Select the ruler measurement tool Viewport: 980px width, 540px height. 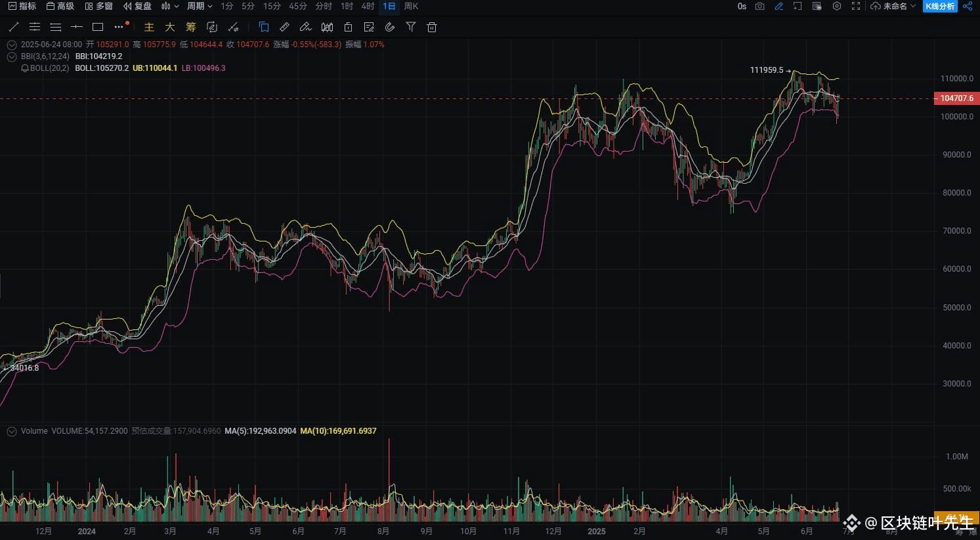tap(284, 27)
